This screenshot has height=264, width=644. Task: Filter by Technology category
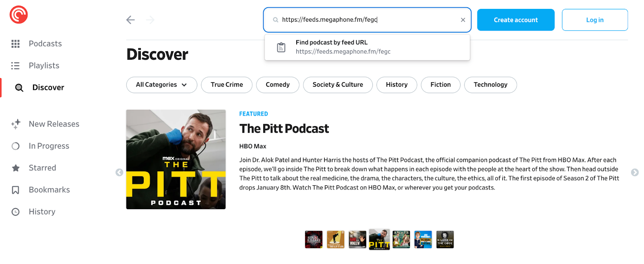click(491, 85)
